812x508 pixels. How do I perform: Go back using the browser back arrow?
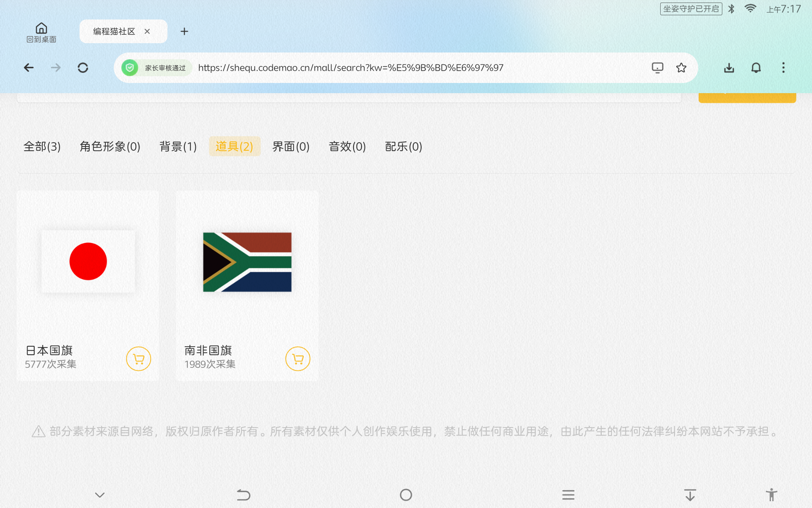point(29,68)
